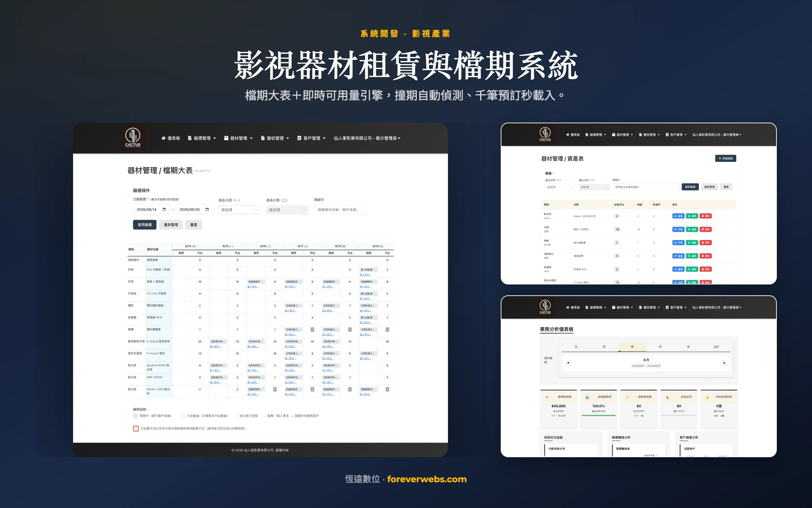View the 發電機 5KW asset row

pos(678,269)
